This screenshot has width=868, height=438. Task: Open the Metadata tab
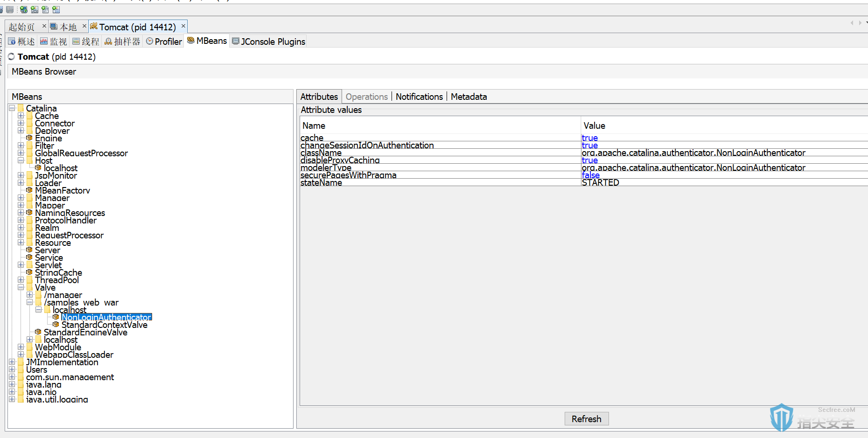click(x=469, y=97)
